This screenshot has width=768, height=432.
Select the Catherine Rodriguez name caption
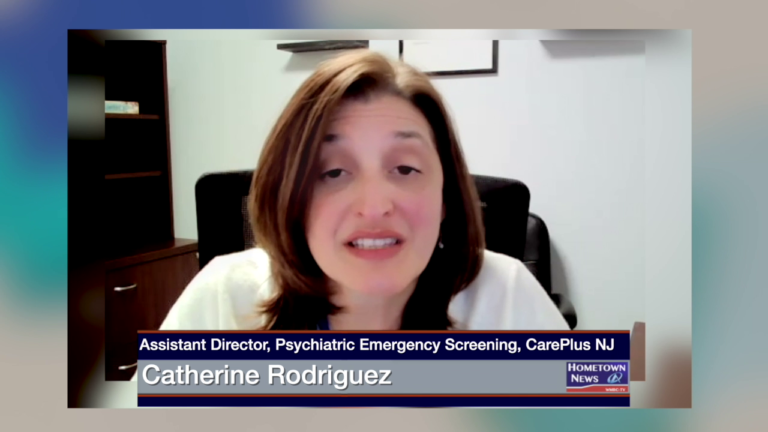[266, 377]
